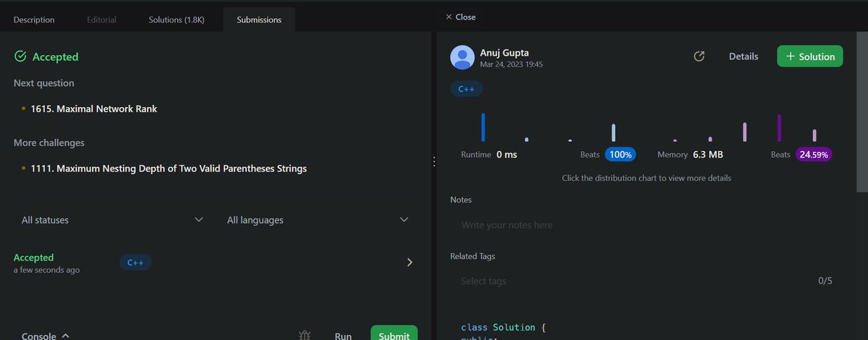Switch to the Solutions (1.8K) tab
This screenshot has width=868, height=340.
click(x=176, y=20)
